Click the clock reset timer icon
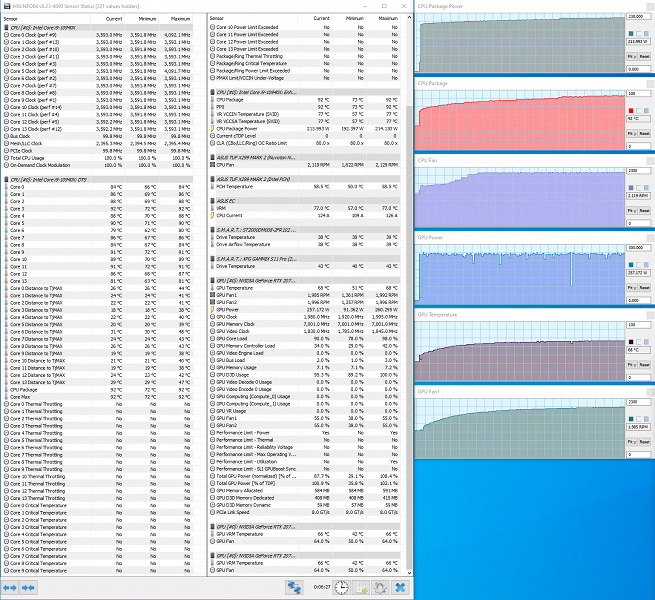This screenshot has width=655, height=600. click(341, 587)
